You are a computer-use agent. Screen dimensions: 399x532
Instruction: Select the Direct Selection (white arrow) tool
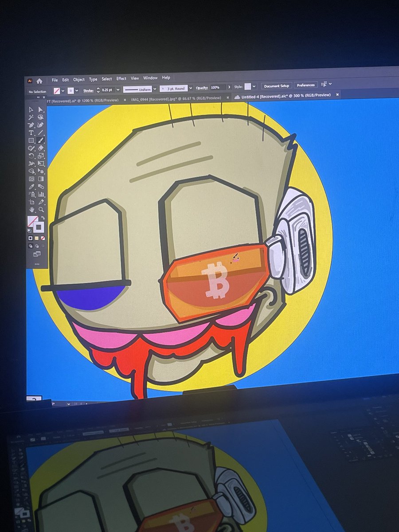point(41,110)
